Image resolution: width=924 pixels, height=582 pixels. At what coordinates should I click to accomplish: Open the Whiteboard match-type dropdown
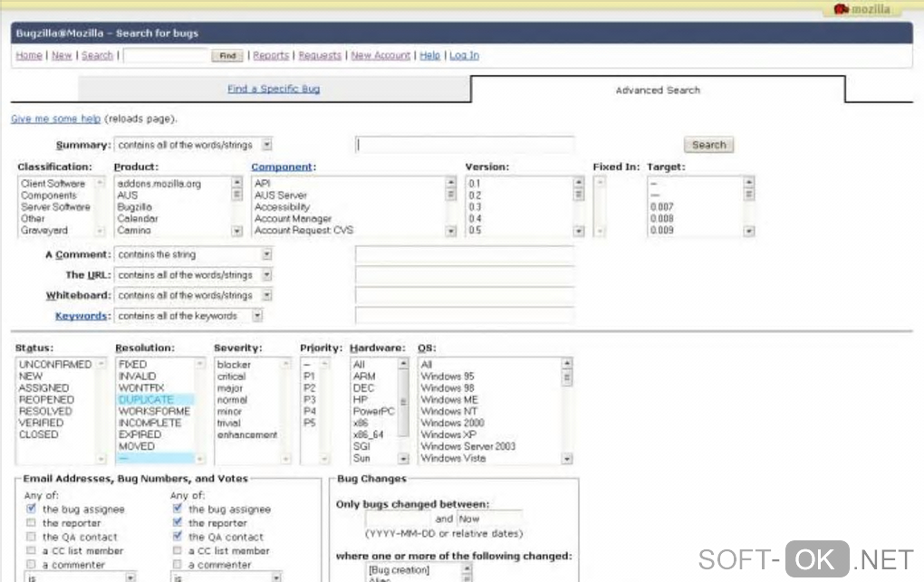pyautogui.click(x=193, y=295)
